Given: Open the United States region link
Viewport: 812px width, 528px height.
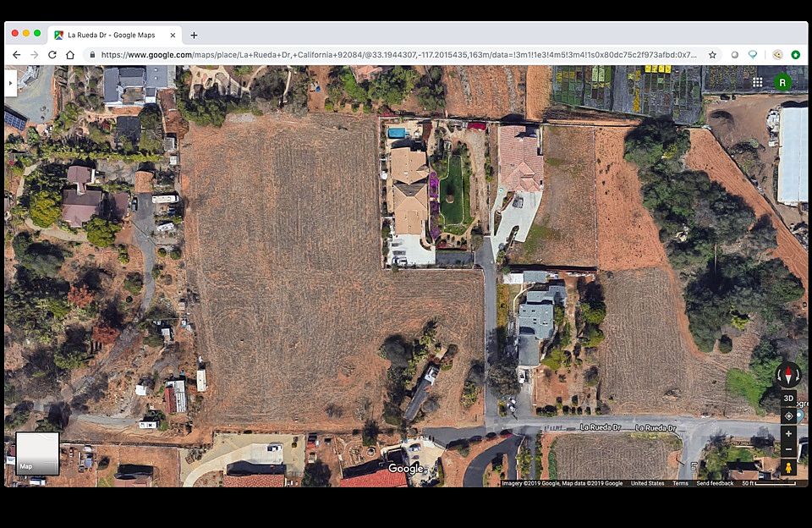Looking at the screenshot, I should [x=647, y=483].
